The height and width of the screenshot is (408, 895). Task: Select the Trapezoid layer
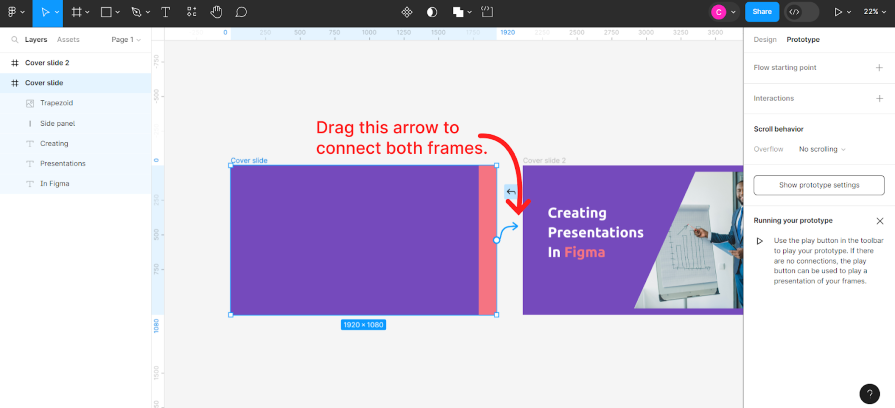[x=56, y=103]
